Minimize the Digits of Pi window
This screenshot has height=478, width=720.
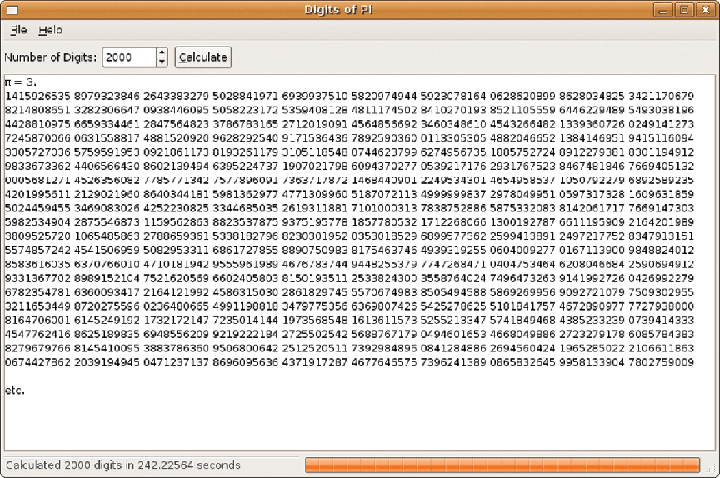click(x=665, y=9)
